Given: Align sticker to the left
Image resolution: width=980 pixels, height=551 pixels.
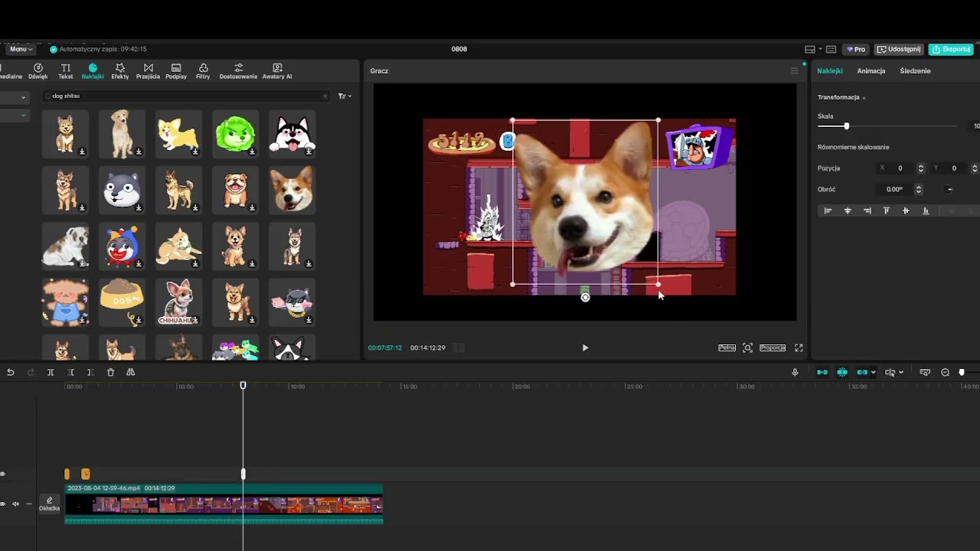Looking at the screenshot, I should pos(828,210).
